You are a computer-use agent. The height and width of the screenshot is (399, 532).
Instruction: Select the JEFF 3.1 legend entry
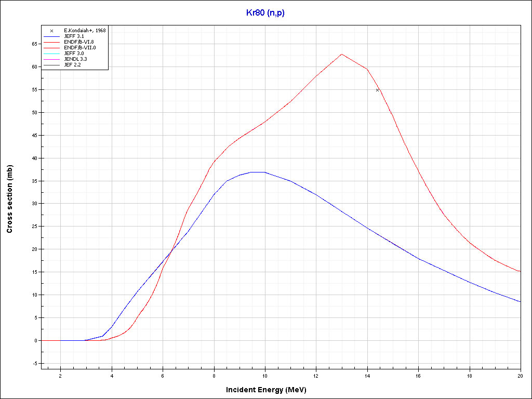[x=74, y=36]
